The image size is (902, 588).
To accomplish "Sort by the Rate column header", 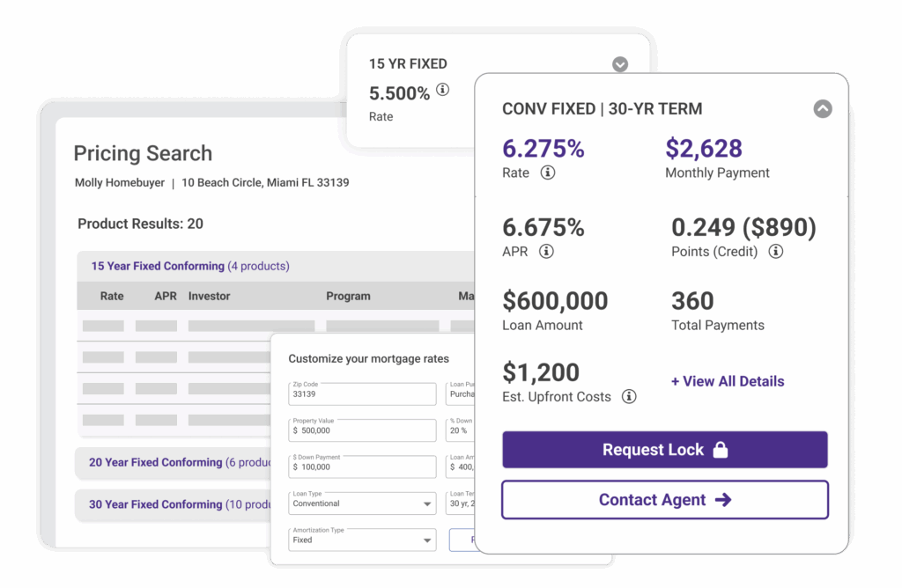I will (x=112, y=296).
